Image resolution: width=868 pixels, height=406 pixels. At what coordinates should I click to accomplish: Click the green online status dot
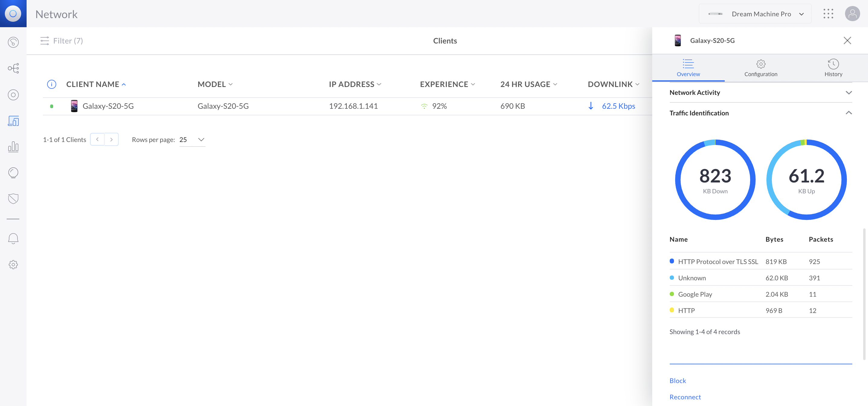[x=52, y=106]
